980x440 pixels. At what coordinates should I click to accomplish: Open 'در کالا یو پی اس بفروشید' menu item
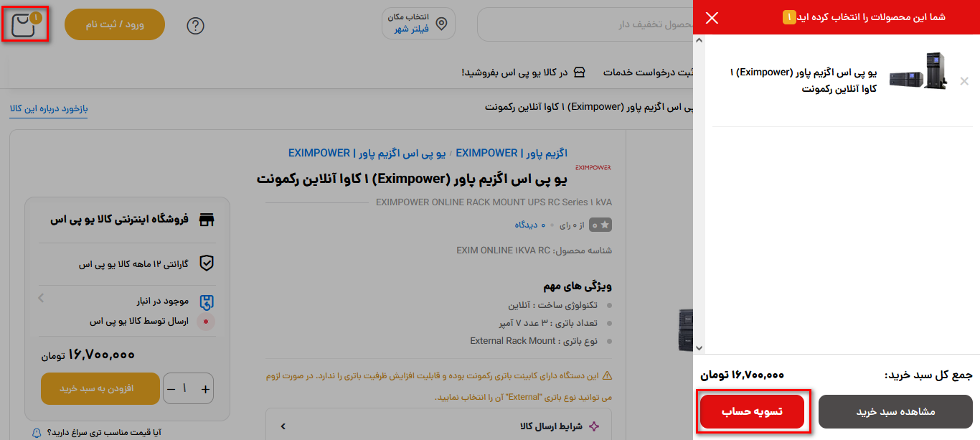(524, 72)
